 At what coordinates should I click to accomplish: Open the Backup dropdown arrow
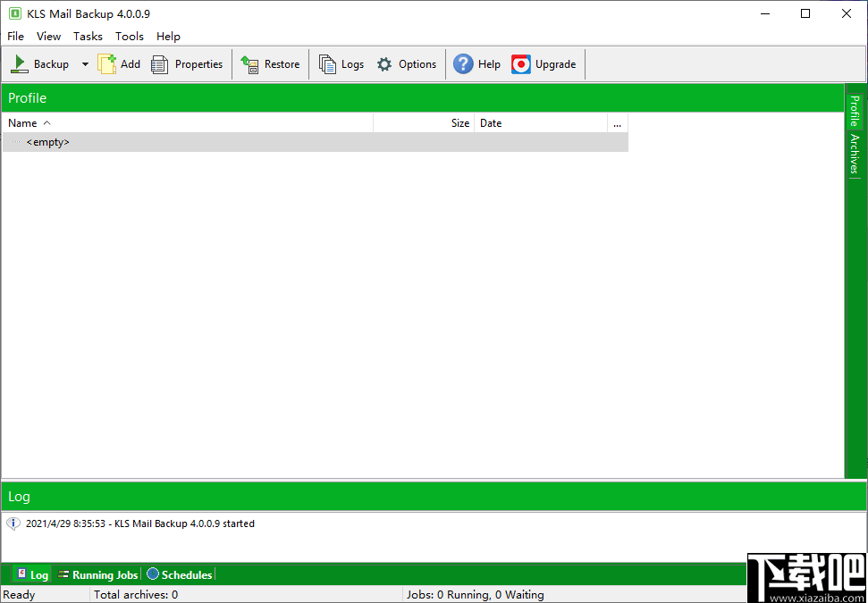pos(85,64)
